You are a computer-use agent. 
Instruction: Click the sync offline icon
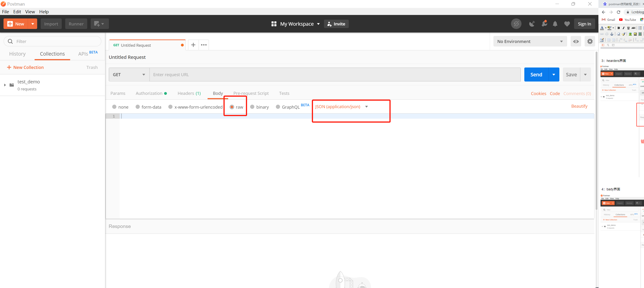516,24
